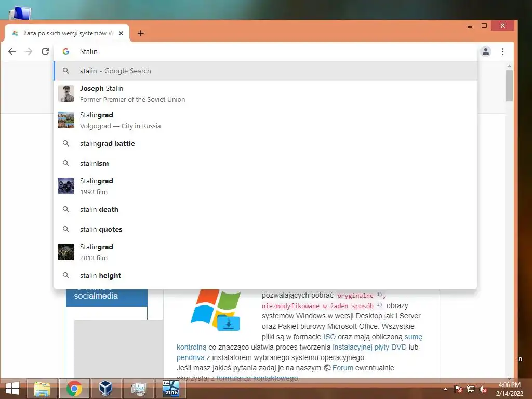
Task: Click search icon beside 'stalingrad battle'
Action: tap(66, 143)
